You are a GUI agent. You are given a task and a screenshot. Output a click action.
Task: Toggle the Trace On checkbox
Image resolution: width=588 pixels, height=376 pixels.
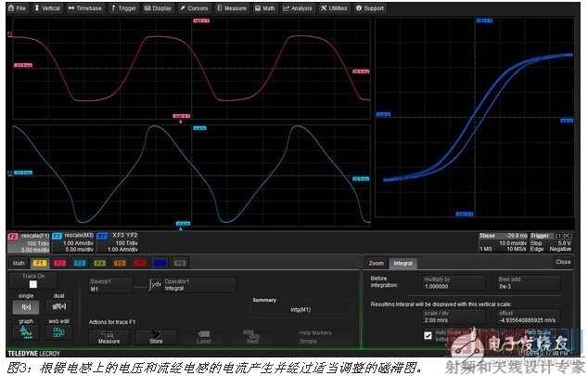tap(33, 284)
